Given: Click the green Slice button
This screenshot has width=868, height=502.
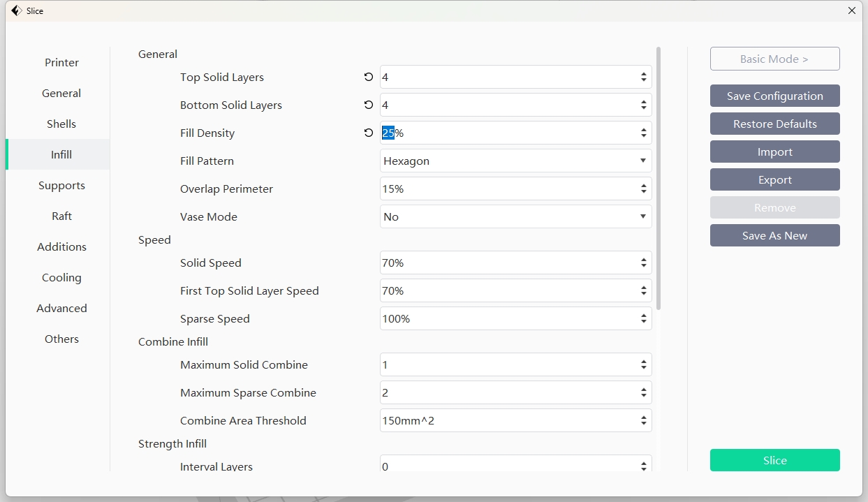Looking at the screenshot, I should click(774, 460).
